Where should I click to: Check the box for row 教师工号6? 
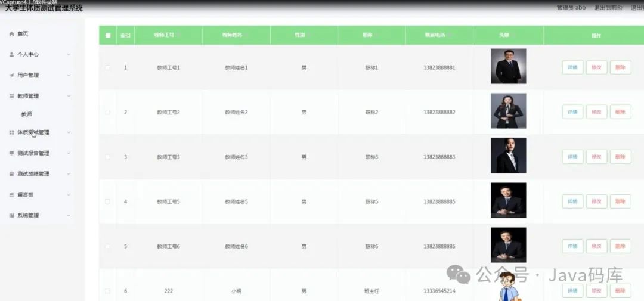point(107,246)
